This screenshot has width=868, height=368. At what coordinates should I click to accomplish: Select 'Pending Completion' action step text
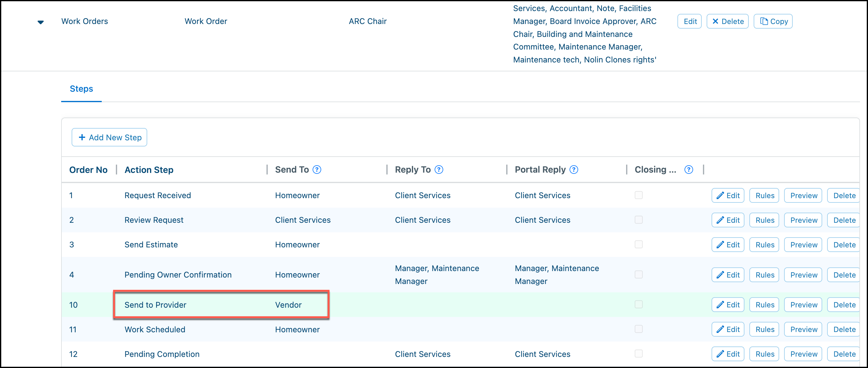162,354
